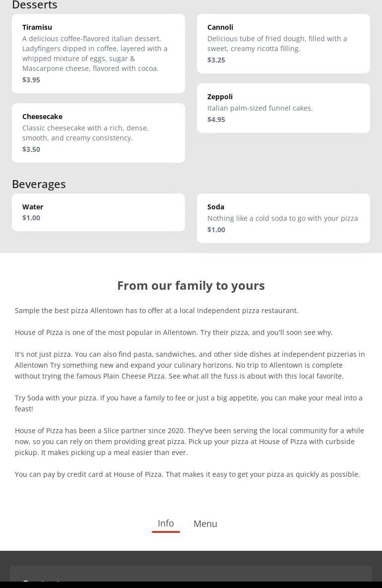Click the Zeppoli $4.95 price
Viewport: 382px width, 588px height.
216,120
